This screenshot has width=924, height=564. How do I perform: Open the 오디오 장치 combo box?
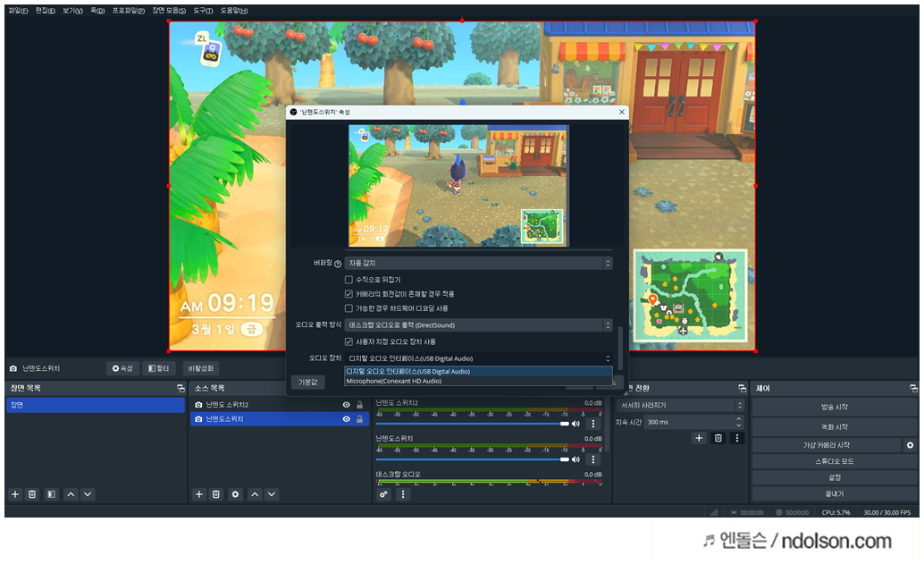[x=478, y=358]
